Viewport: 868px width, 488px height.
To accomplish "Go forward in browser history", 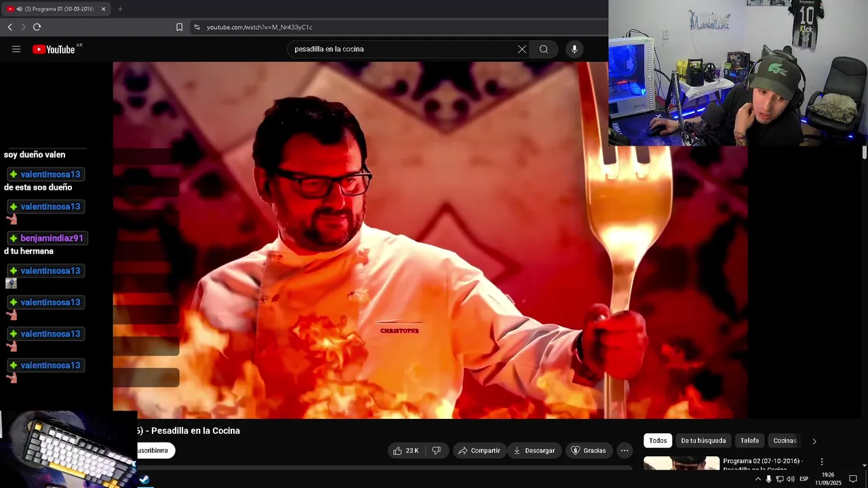I will (23, 27).
